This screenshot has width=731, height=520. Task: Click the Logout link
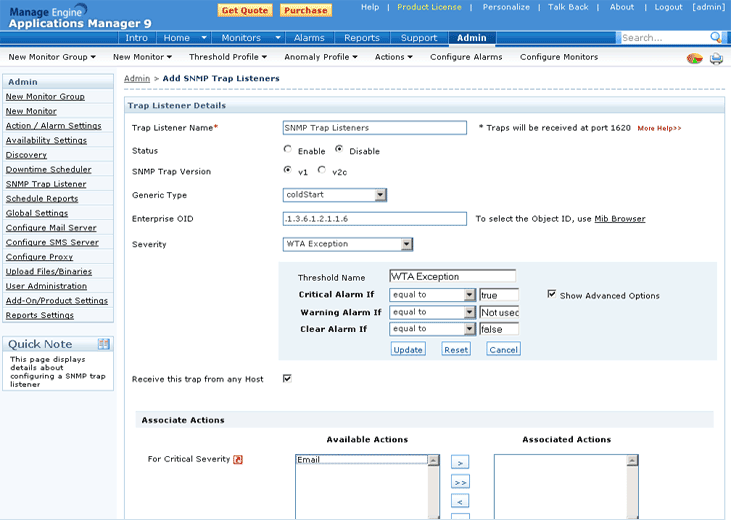(669, 7)
